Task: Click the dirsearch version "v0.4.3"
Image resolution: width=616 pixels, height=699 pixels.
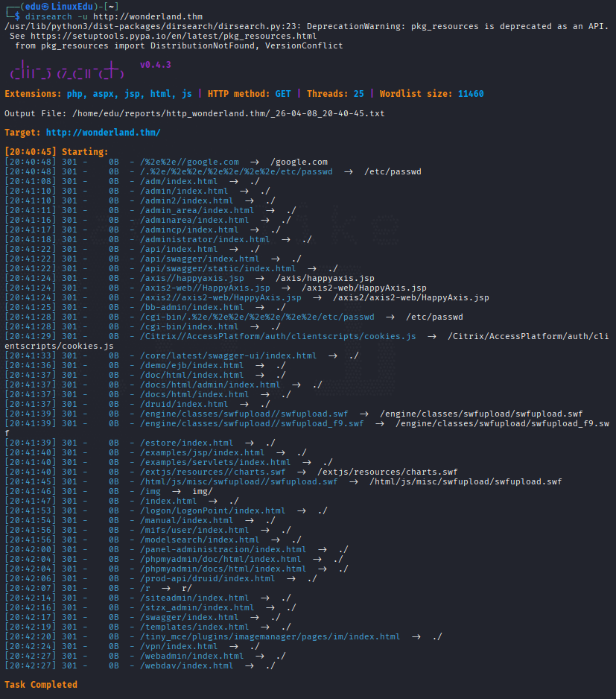Action: pos(156,65)
